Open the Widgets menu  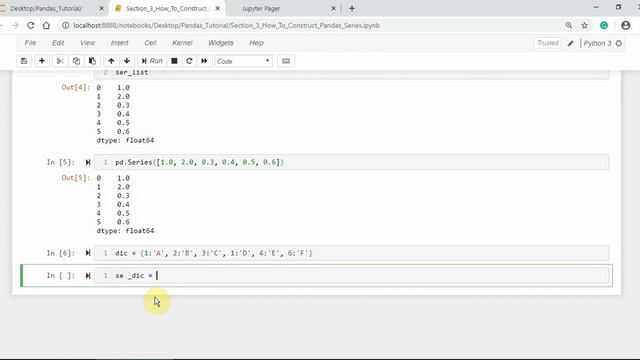[x=221, y=43]
